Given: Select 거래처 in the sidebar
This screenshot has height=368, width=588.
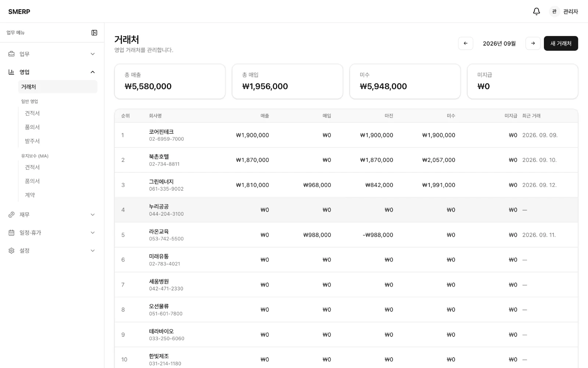Looking at the screenshot, I should point(58,87).
